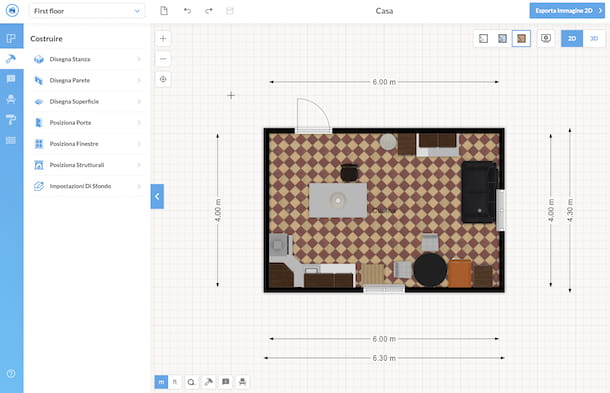The width and height of the screenshot is (610, 393).
Task: Click the Impostazioni Di Sfondo icon
Action: click(39, 186)
